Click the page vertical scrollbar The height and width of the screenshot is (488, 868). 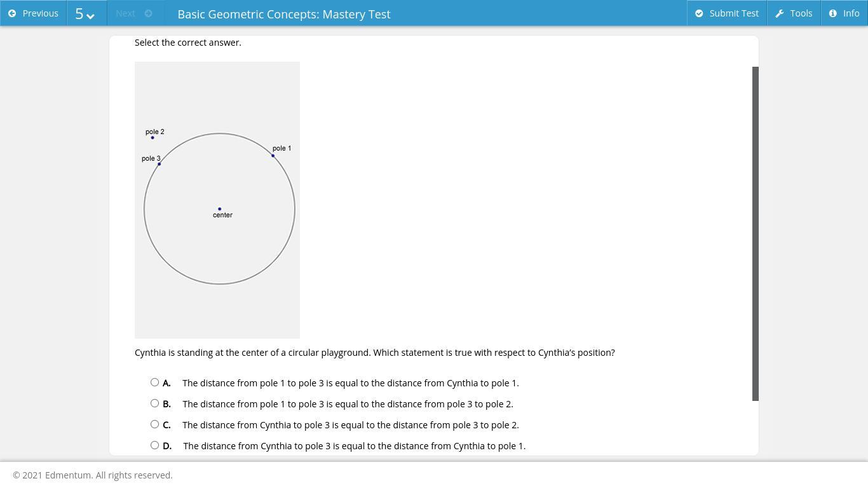pyautogui.click(x=756, y=233)
